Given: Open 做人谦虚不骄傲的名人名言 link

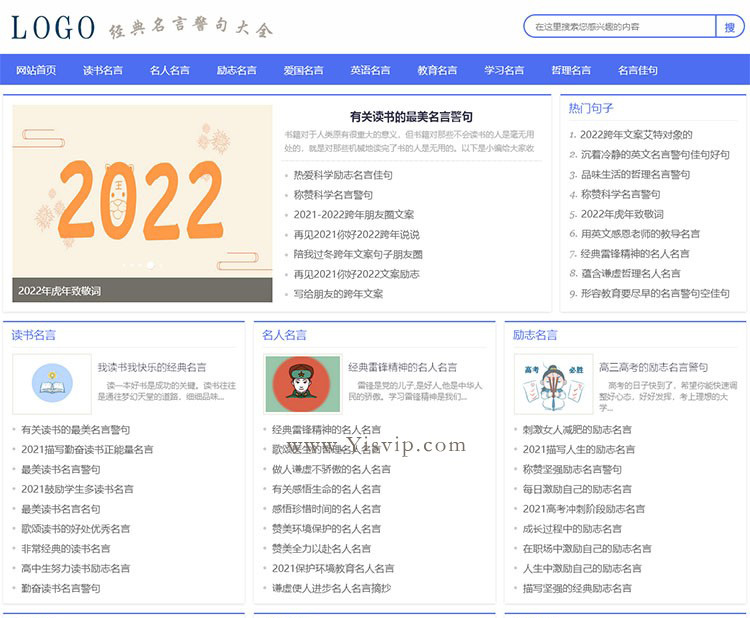Looking at the screenshot, I should coord(331,470).
